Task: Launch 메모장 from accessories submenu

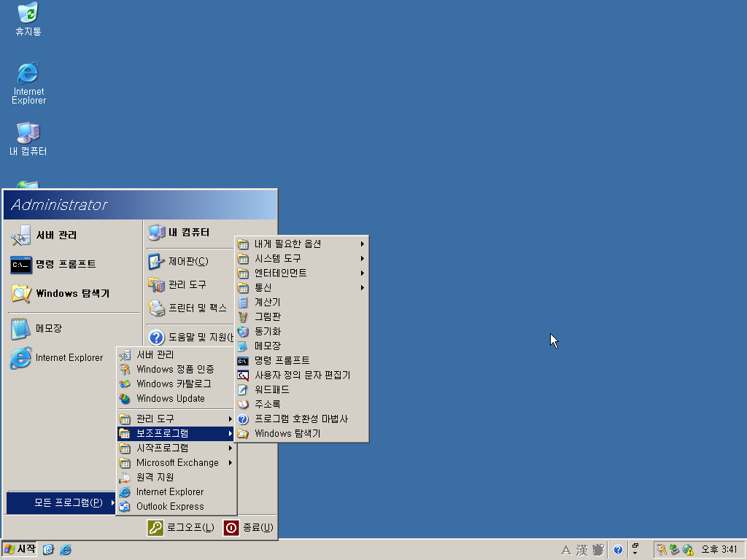Action: tap(301, 346)
